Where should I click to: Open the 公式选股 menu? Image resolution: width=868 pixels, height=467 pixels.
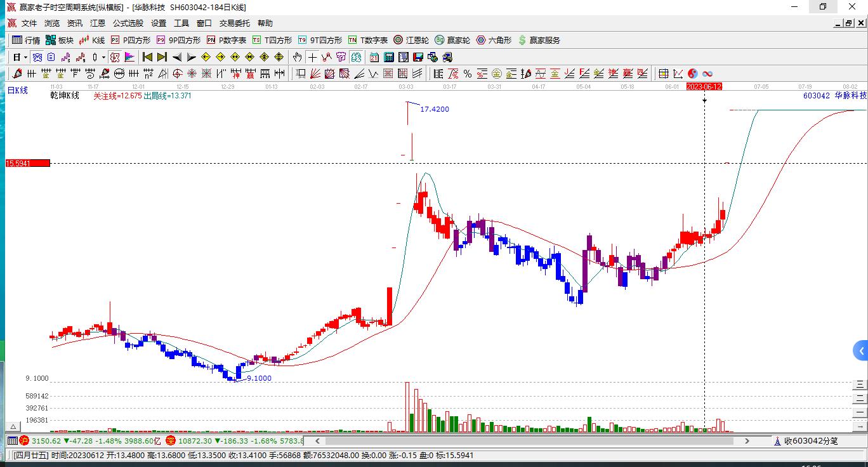[128, 23]
